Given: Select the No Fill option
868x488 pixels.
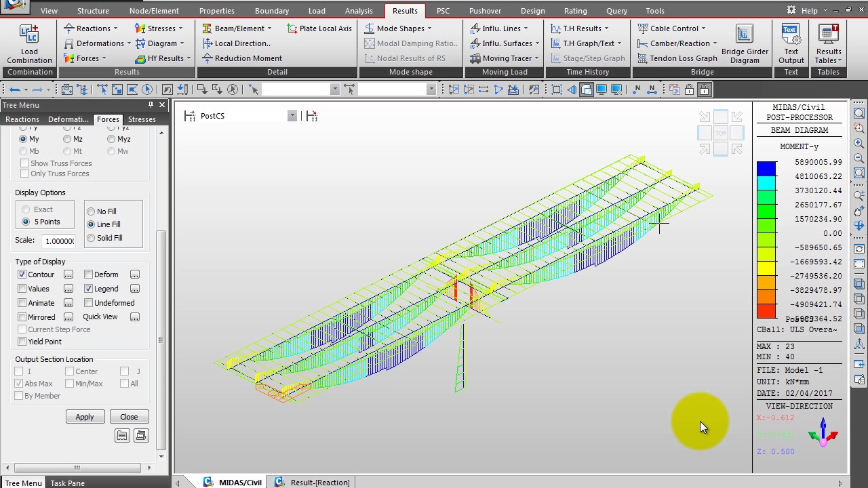Looking at the screenshot, I should [91, 211].
